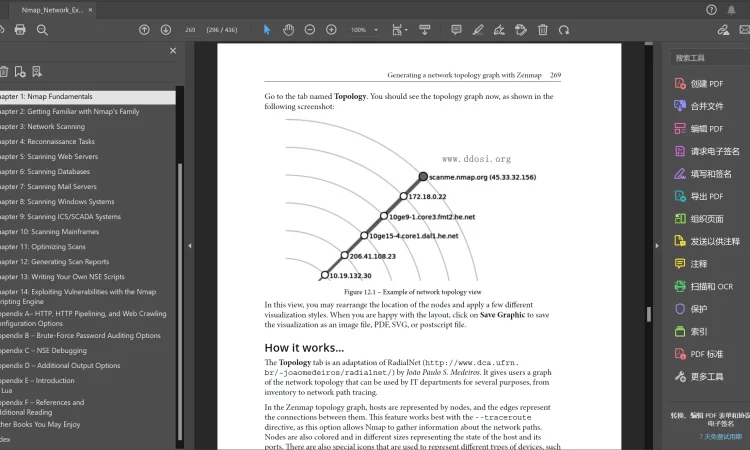This screenshot has height=450, width=750.
Task: Click the document vertical scrollbar thumb
Action: tap(649, 314)
